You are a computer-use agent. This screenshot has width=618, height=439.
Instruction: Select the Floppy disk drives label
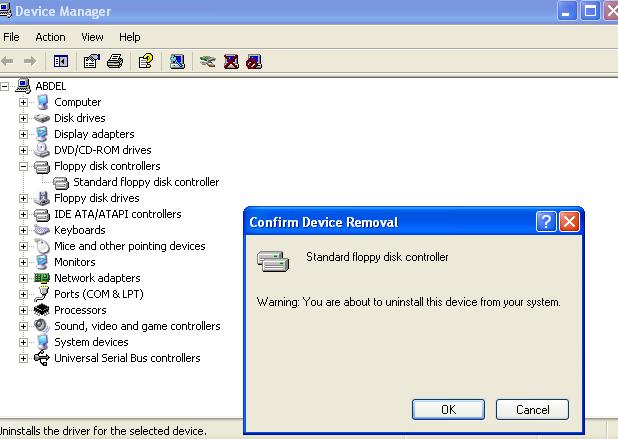click(x=97, y=198)
